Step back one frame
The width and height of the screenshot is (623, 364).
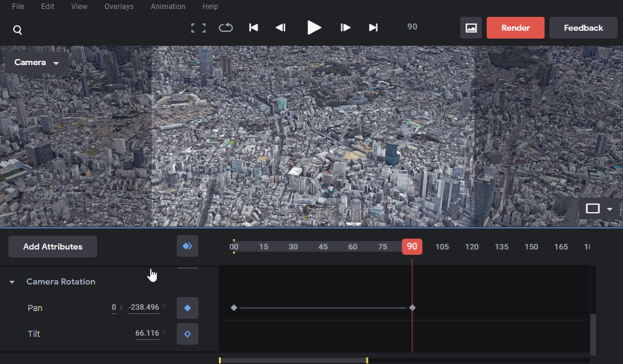pyautogui.click(x=280, y=27)
